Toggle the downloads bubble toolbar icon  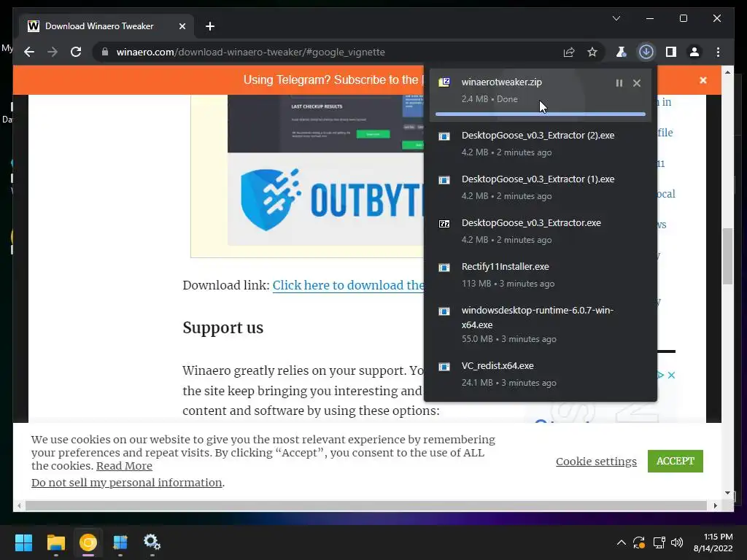(x=646, y=52)
